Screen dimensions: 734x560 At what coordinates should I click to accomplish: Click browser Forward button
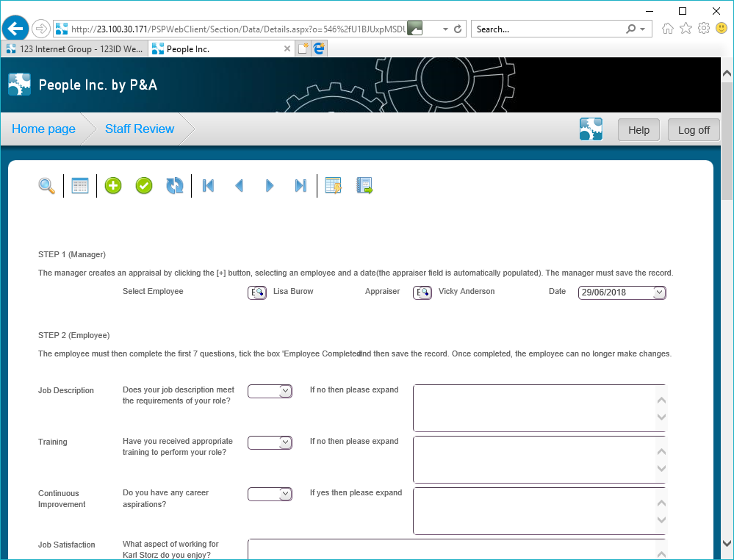coord(41,29)
